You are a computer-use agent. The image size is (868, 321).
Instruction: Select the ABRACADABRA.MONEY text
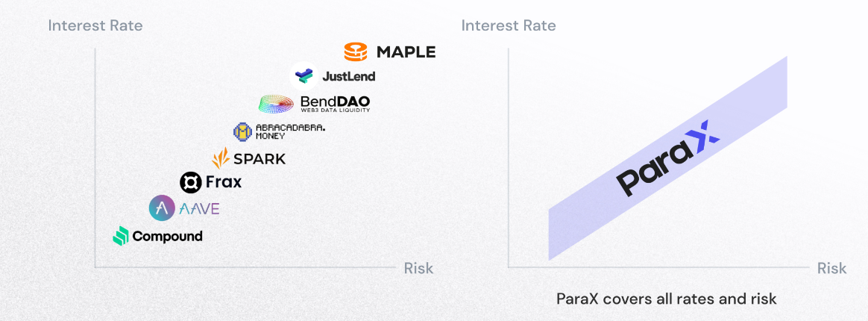point(291,132)
